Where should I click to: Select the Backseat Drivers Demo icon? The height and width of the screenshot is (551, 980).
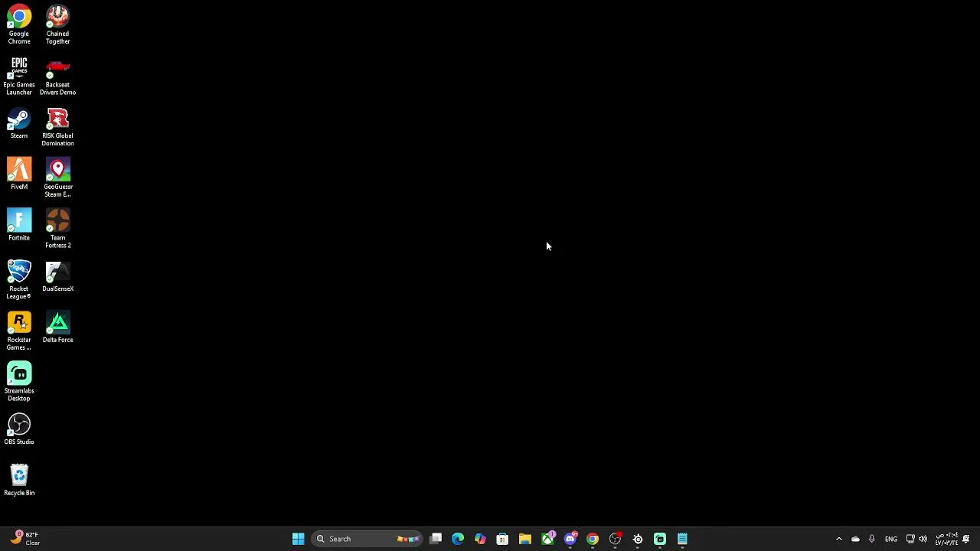[x=57, y=76]
